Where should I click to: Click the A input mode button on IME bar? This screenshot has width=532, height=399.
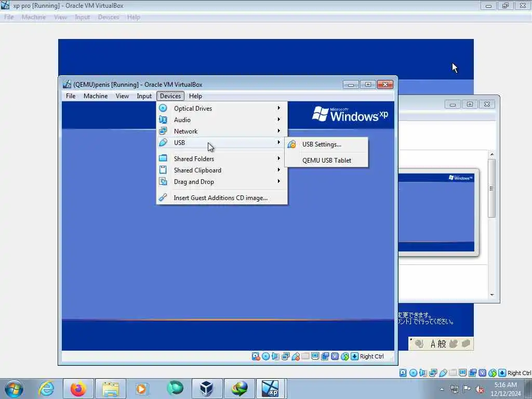coord(433,344)
